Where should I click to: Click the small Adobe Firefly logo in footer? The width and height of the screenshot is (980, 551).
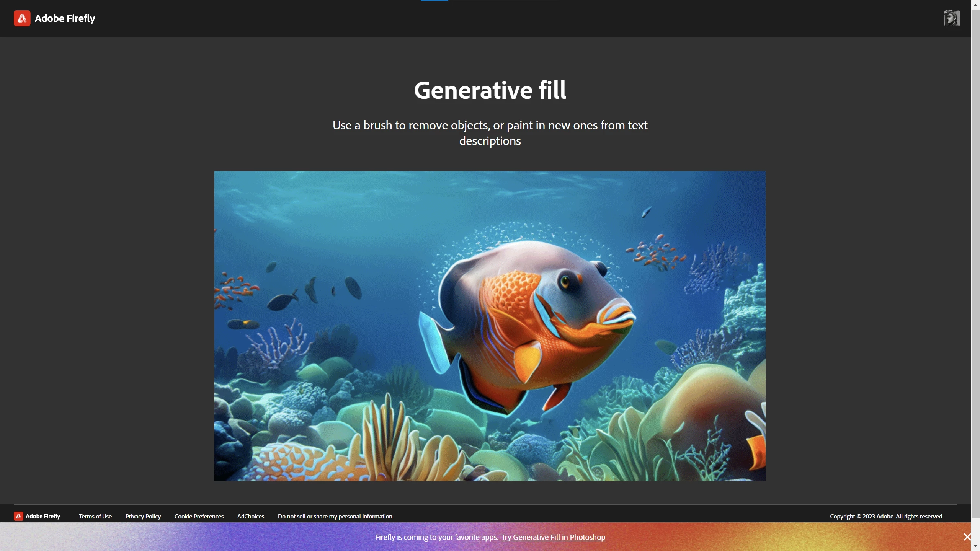pyautogui.click(x=18, y=516)
